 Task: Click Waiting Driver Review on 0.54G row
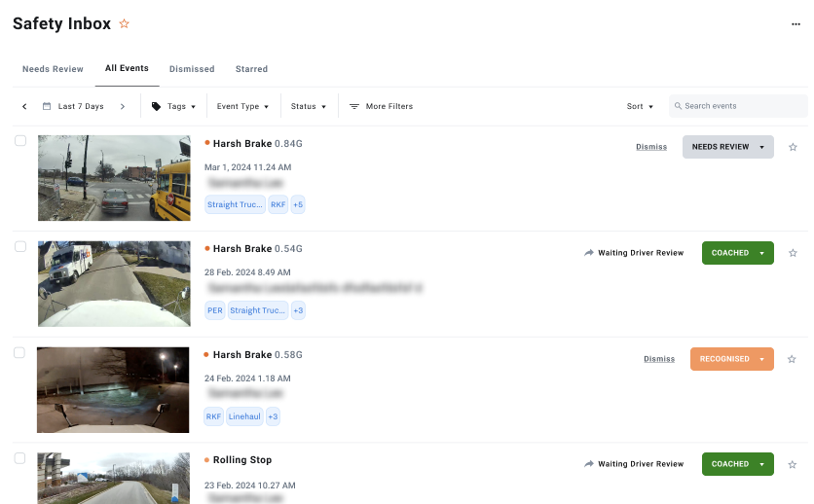[641, 253]
